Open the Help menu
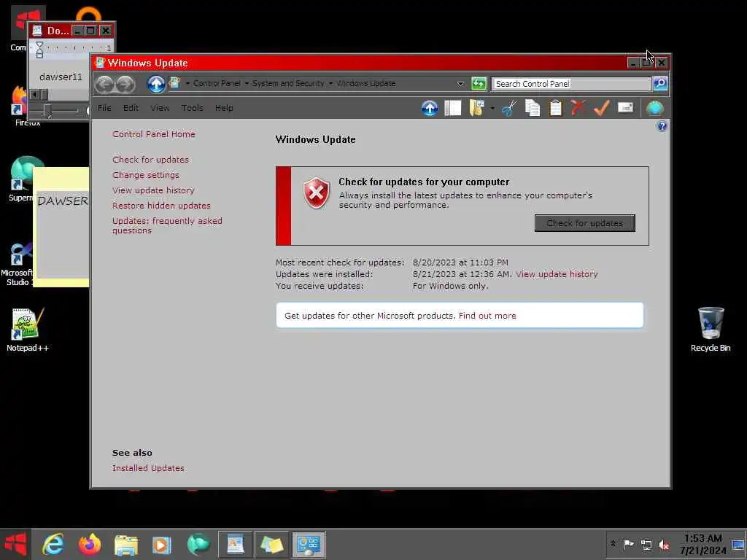The width and height of the screenshot is (747, 560). point(224,108)
